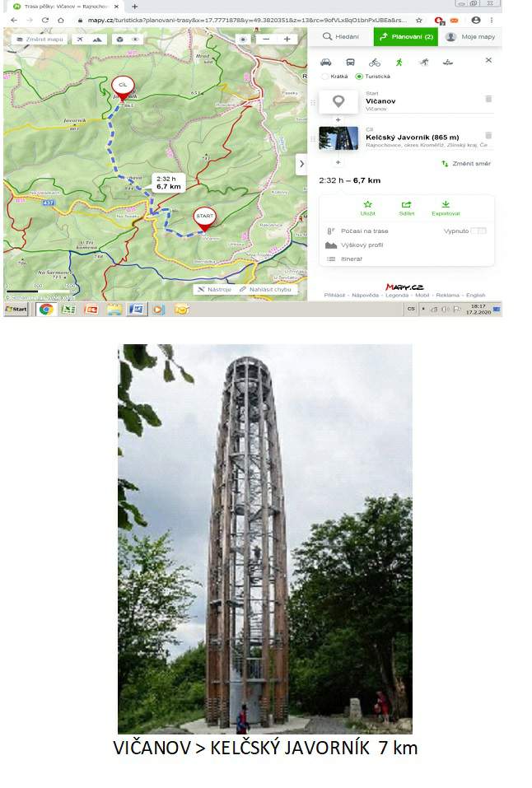Collapse the side panel with arrow
The height and width of the screenshot is (788, 532).
point(301,164)
